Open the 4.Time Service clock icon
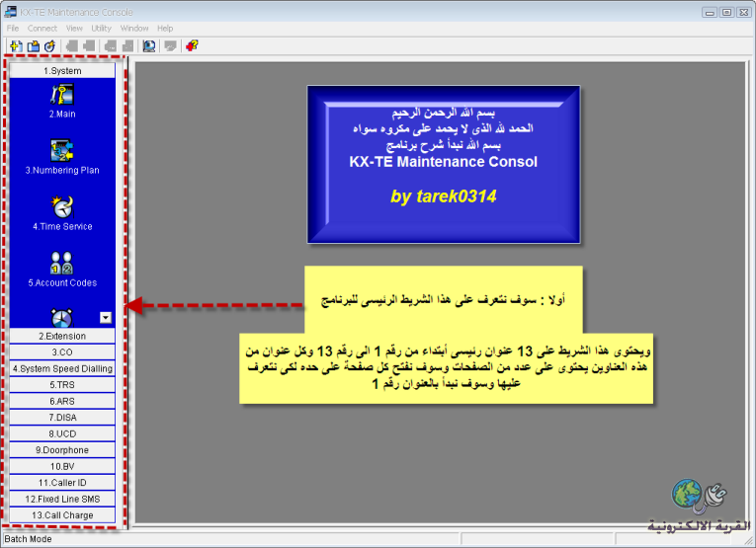Viewport: 756px width, 548px height. coord(62,206)
